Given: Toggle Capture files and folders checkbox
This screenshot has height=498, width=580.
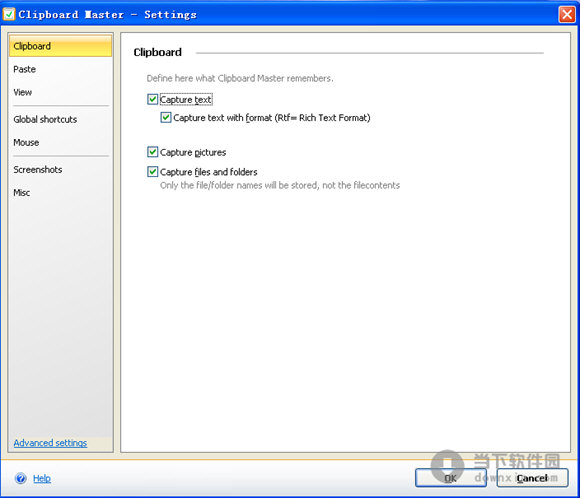Looking at the screenshot, I should tap(152, 172).
